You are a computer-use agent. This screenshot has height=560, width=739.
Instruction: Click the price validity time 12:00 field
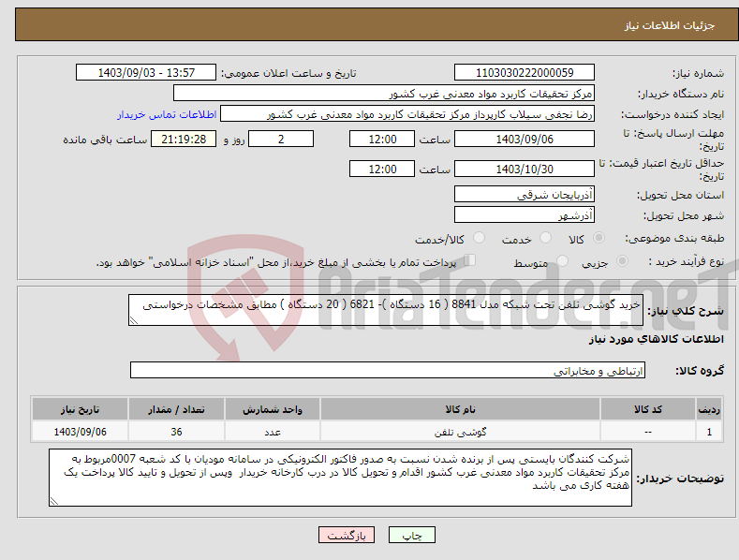pyautogui.click(x=382, y=169)
